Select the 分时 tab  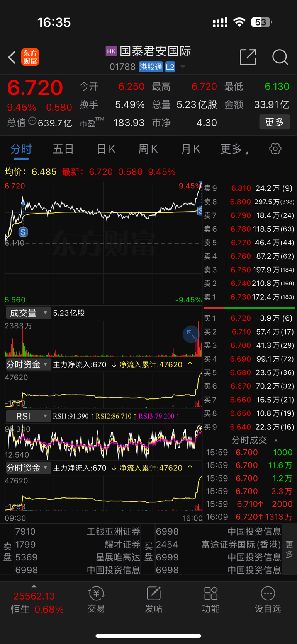pos(21,149)
